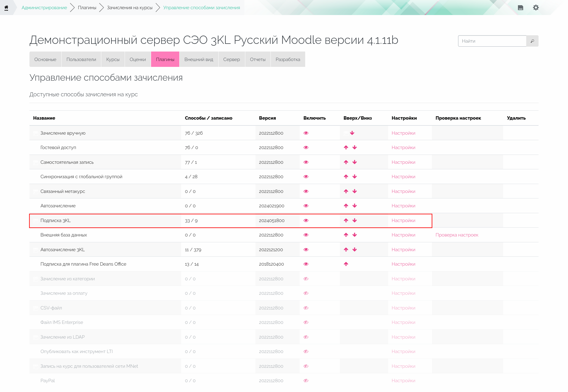Viewport: 568px width, 392px height.
Task: Open the Внешний вид tab
Action: point(199,60)
